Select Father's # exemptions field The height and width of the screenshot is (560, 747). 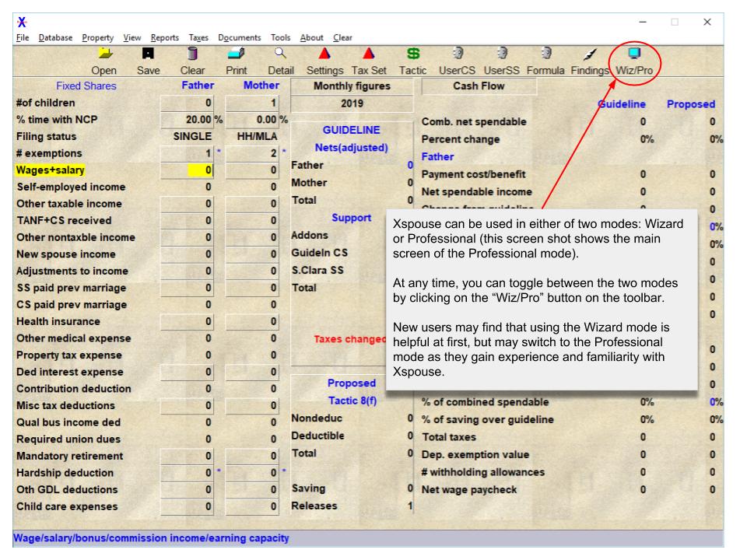point(187,153)
